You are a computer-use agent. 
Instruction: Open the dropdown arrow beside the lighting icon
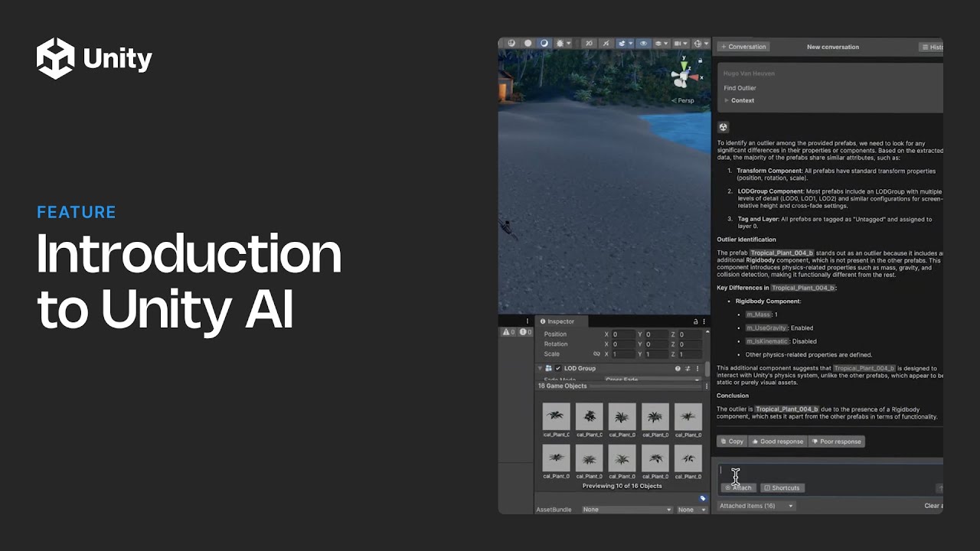click(569, 44)
